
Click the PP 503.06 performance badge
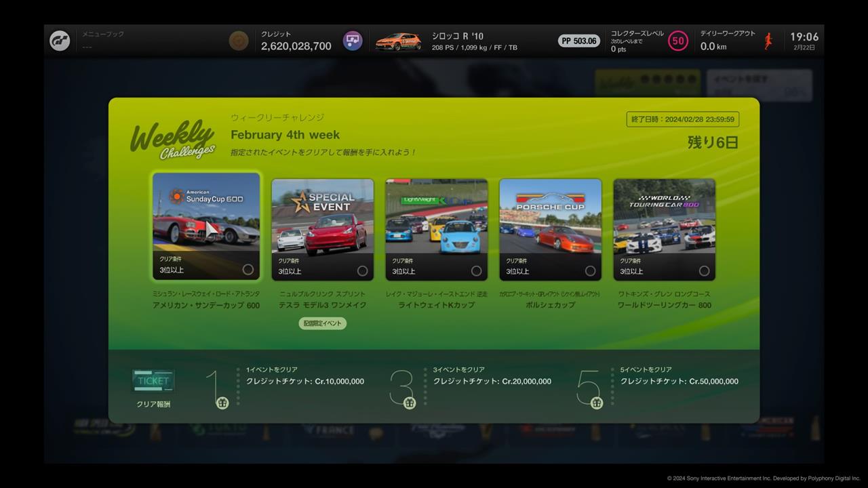click(x=579, y=41)
